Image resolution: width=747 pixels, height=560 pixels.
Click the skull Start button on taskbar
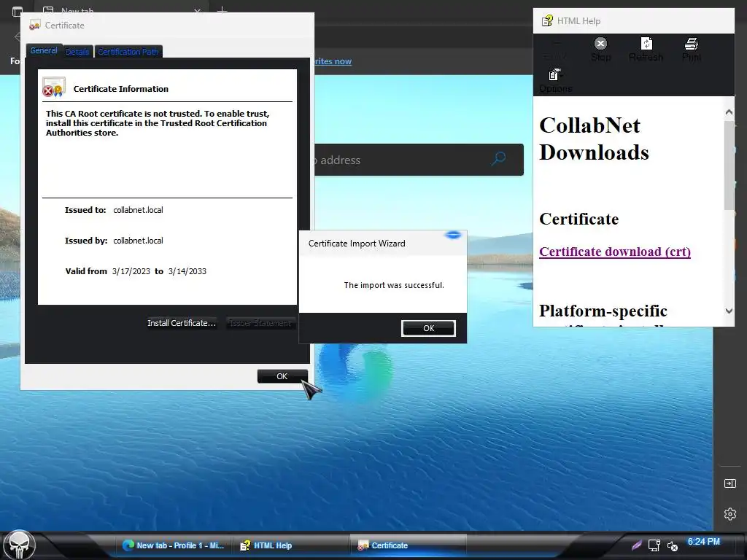(x=19, y=545)
